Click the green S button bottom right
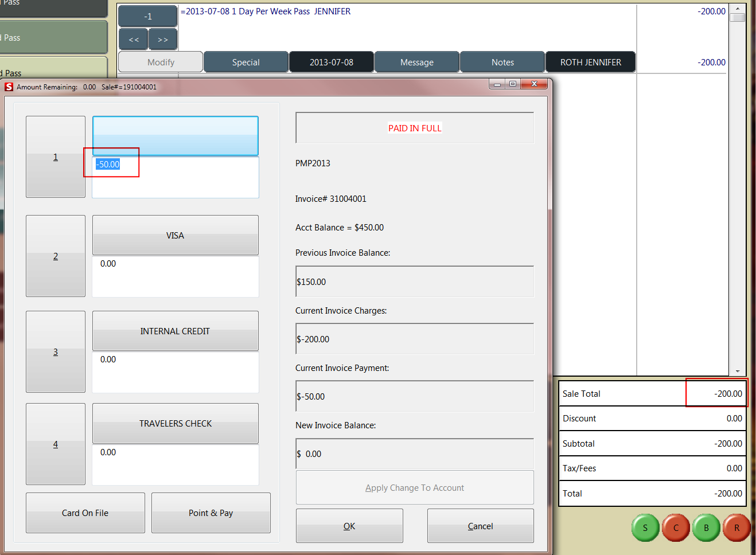Viewport: 756px width, 555px height. (x=645, y=527)
